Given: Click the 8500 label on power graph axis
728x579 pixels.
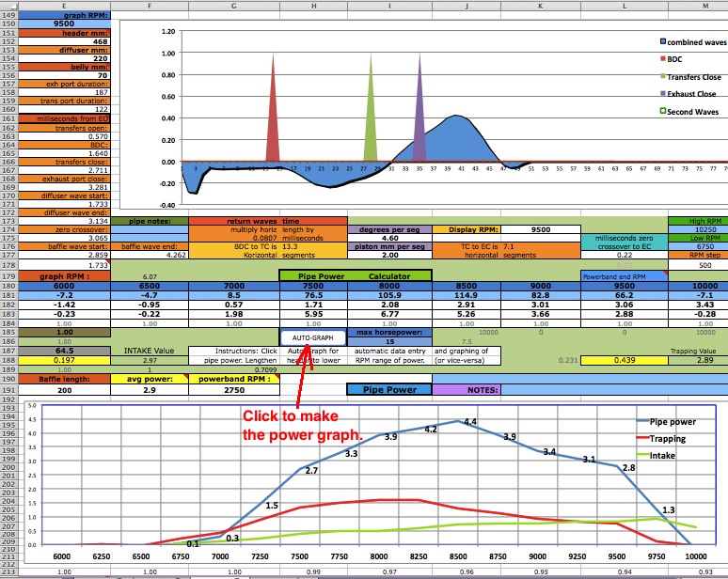Looking at the screenshot, I should click(458, 556).
